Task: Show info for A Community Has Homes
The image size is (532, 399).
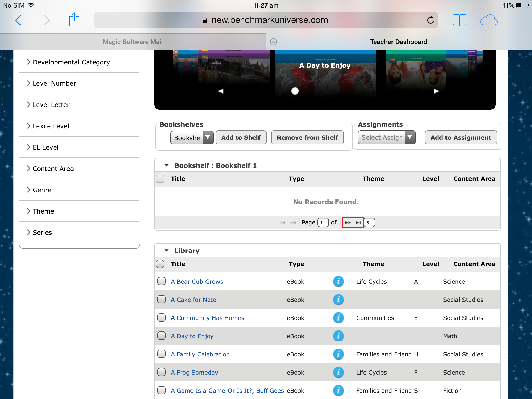Action: click(338, 318)
